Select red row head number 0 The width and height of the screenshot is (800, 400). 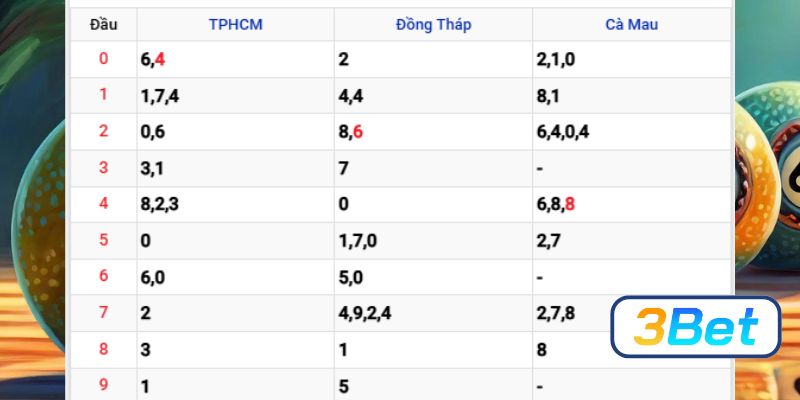pyautogui.click(x=103, y=59)
